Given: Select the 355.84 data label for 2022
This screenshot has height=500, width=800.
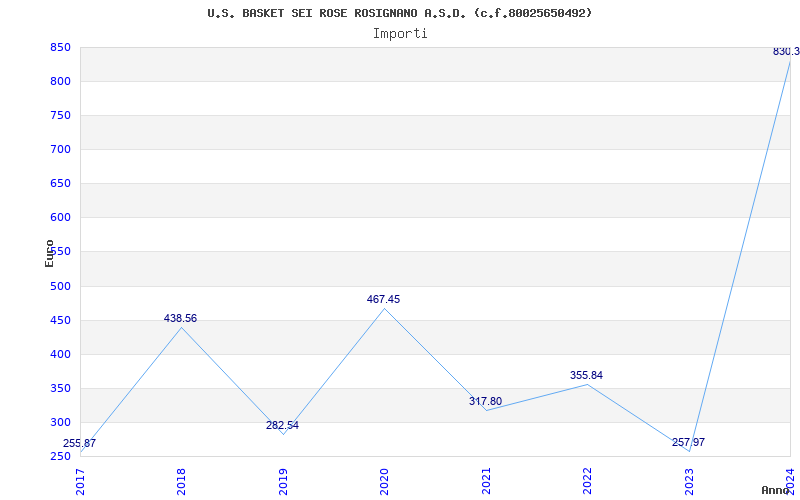Looking at the screenshot, I should tap(586, 376).
